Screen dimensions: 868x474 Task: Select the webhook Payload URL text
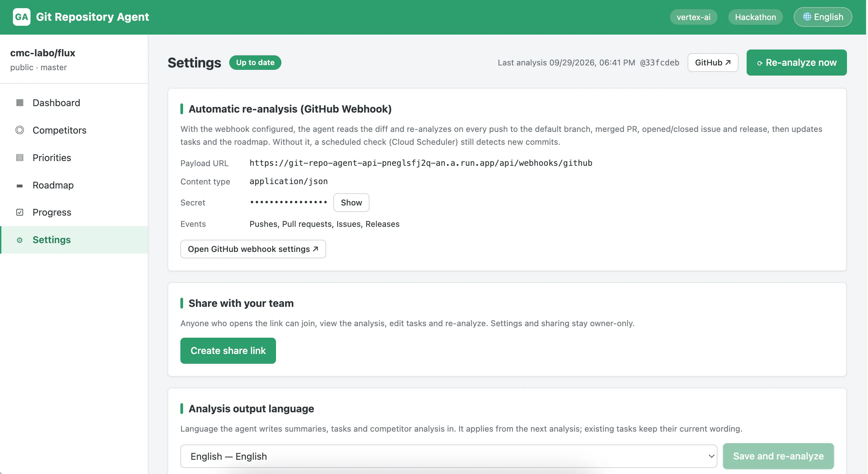[421, 163]
